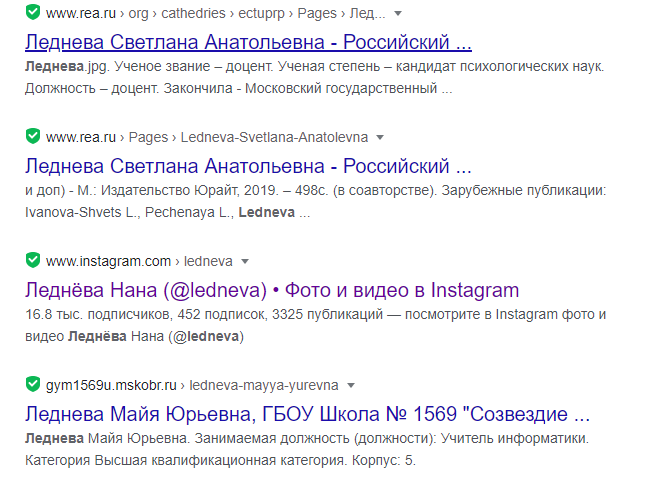This screenshot has height=480, width=647.
Task: Click the snippet mentioning Издательство Юрайт, 2019
Action: click(x=315, y=200)
